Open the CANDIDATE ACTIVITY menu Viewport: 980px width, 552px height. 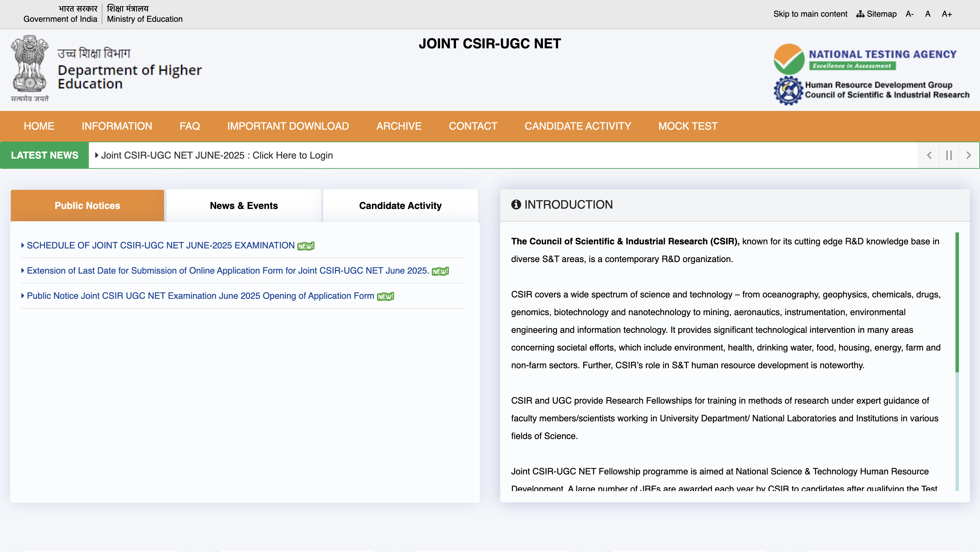pyautogui.click(x=578, y=126)
